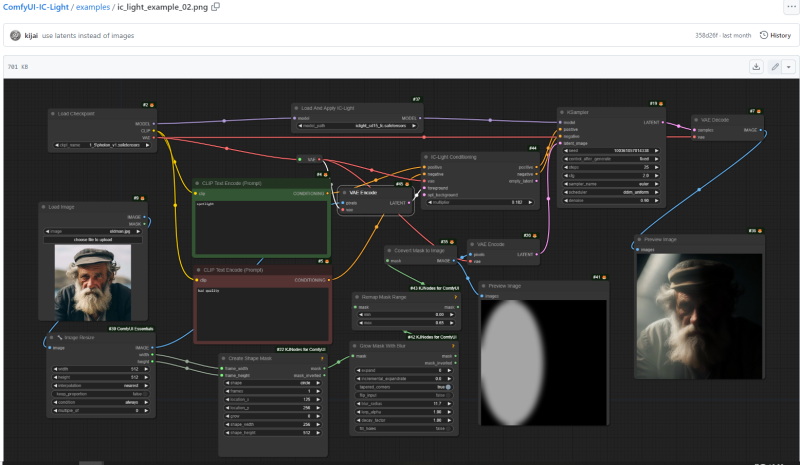This screenshot has height=465, width=800.
Task: Open shape selector in Create Shape Mask
Action: coord(273,383)
